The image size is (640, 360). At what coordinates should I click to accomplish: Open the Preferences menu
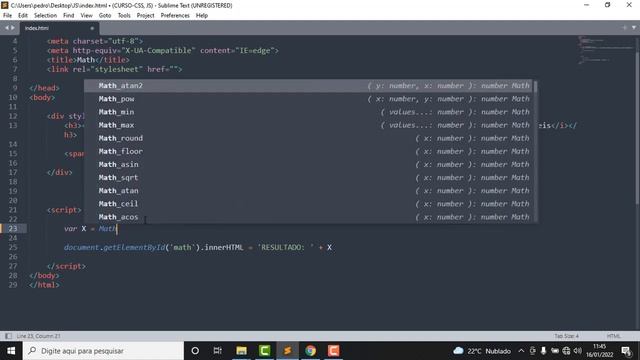175,16
